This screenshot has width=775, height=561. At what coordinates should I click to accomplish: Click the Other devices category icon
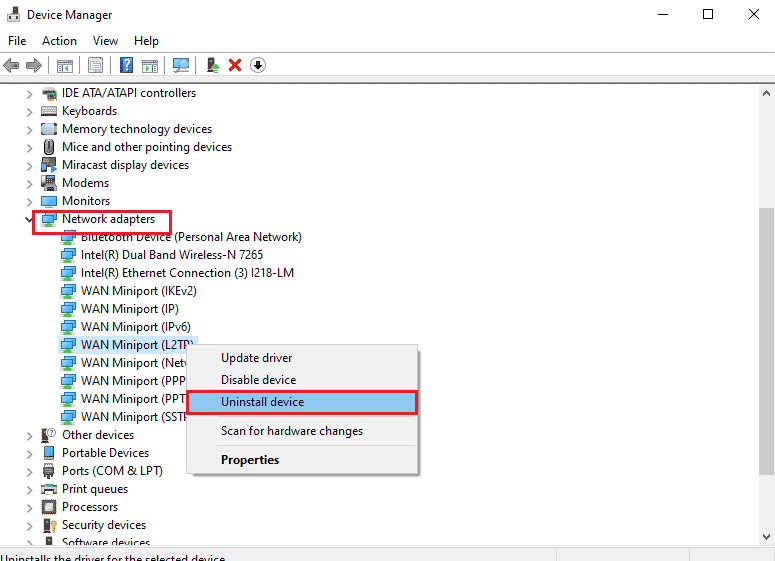49,435
